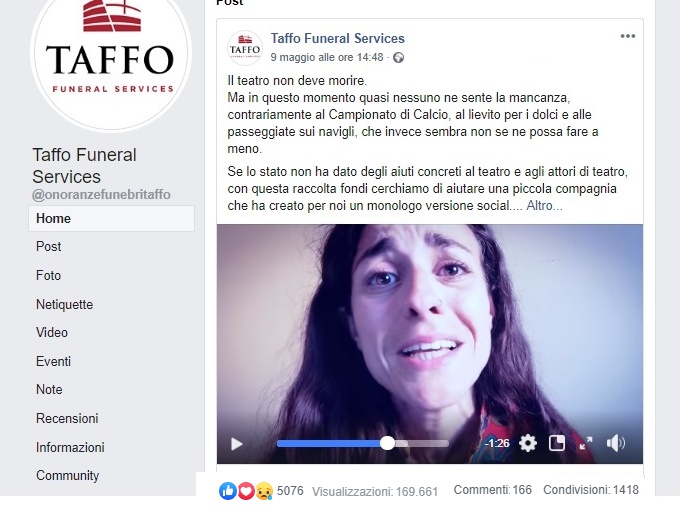This screenshot has width=680, height=510.
Task: Click the picture-in-picture video icon
Action: (556, 443)
